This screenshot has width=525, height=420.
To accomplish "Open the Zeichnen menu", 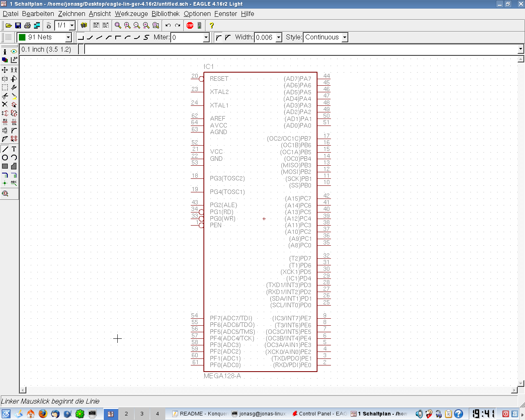I will coord(72,14).
